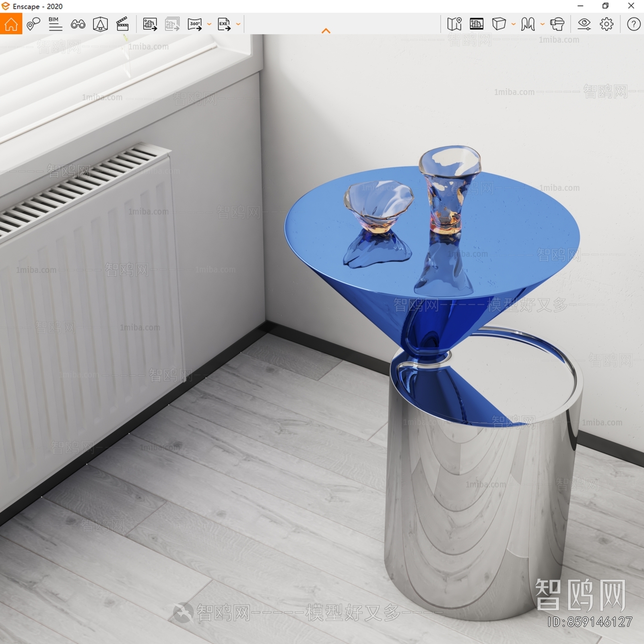Click the orange Home button
This screenshot has height=644, width=644.
[x=11, y=24]
